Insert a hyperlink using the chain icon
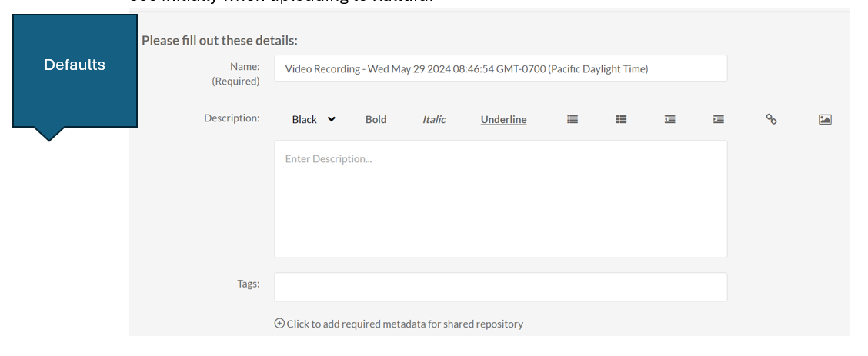The height and width of the screenshot is (356, 868). pyautogui.click(x=771, y=119)
